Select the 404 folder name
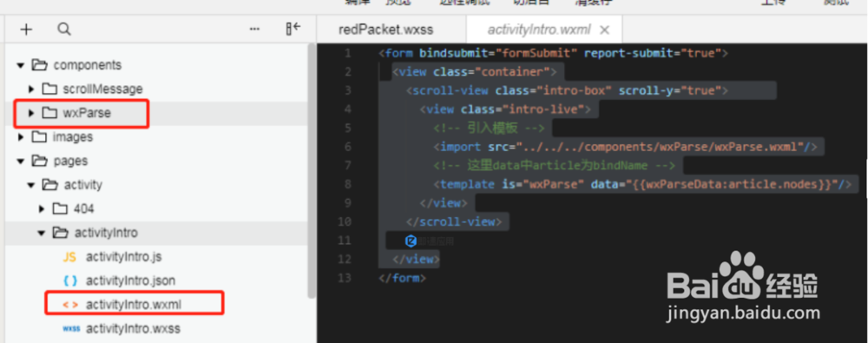 [83, 209]
